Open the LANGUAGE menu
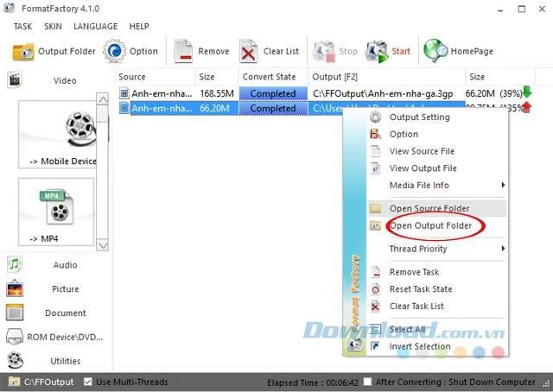 pyautogui.click(x=96, y=27)
